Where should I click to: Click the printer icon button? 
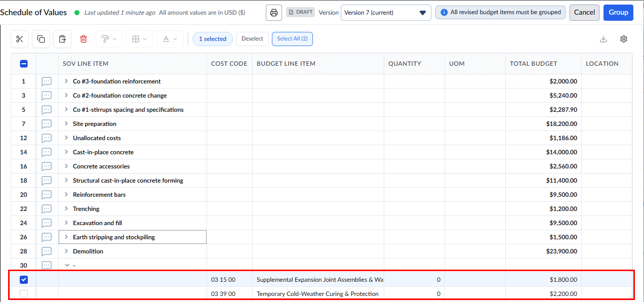click(x=274, y=13)
